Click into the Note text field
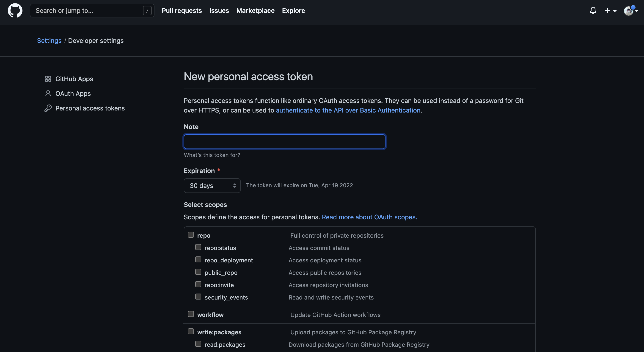Screen dimensions: 644x352 (x=284, y=142)
